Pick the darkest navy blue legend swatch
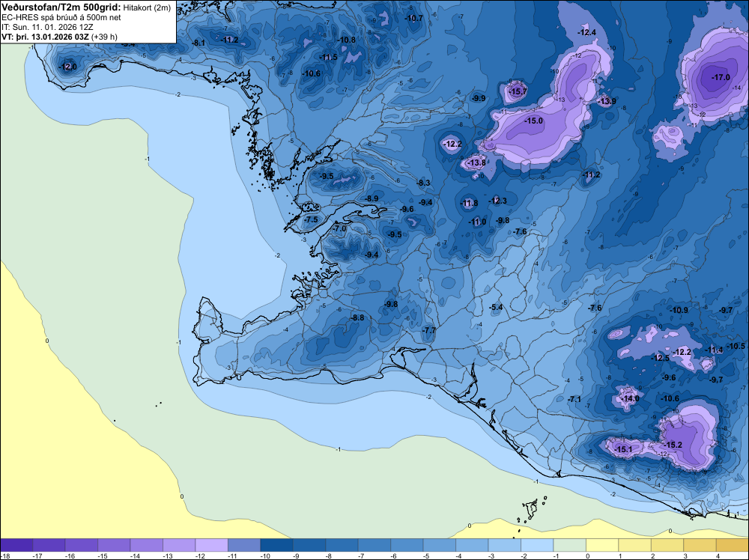749x560 pixels. click(x=276, y=545)
